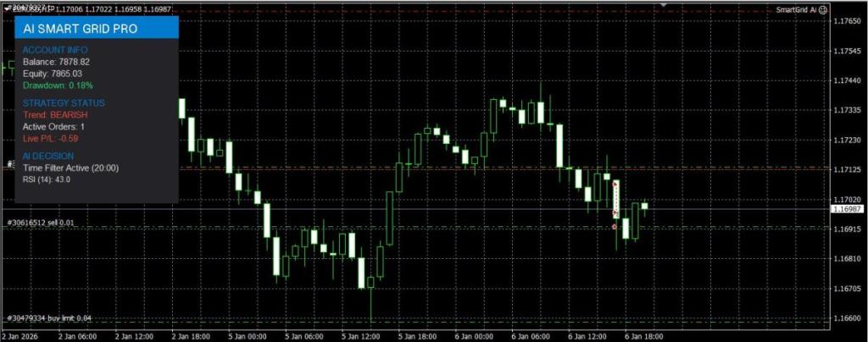Image resolution: width=868 pixels, height=342 pixels.
Task: Click the red circle marker below the trade line
Action: (x=615, y=227)
